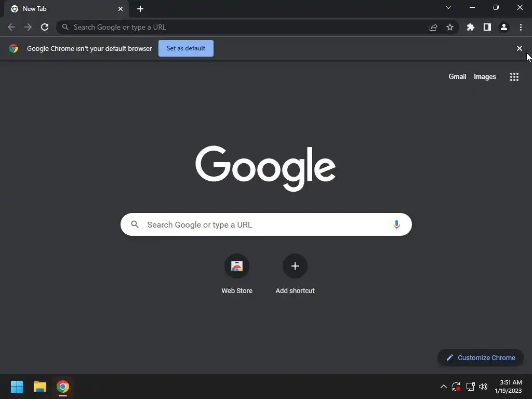Open a new tab with plus button
The image size is (532, 399).
[140, 9]
